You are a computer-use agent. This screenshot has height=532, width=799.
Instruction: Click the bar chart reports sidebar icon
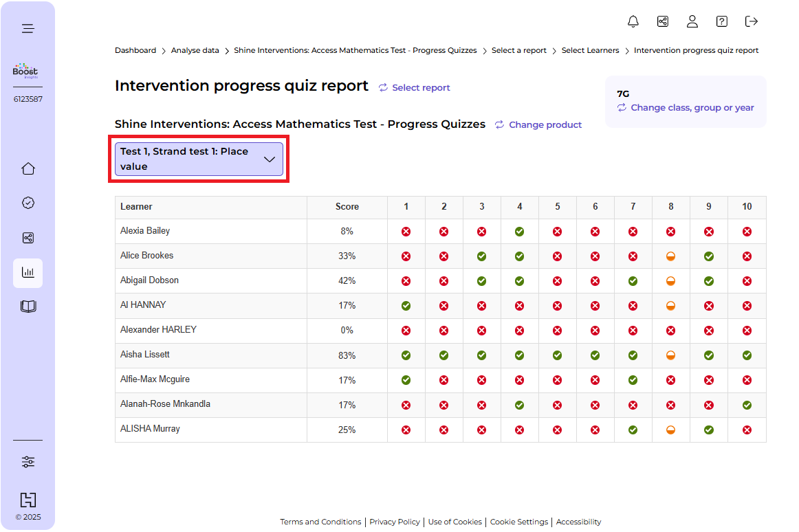(28, 273)
